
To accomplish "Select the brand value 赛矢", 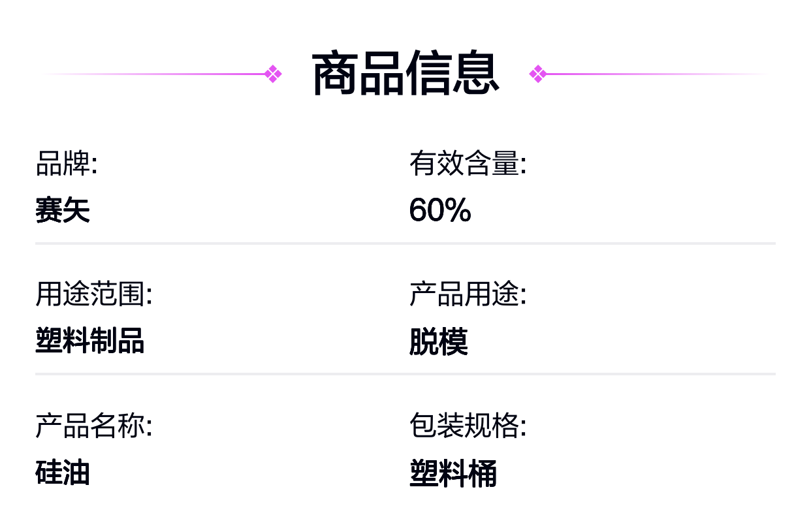I will pyautogui.click(x=63, y=210).
